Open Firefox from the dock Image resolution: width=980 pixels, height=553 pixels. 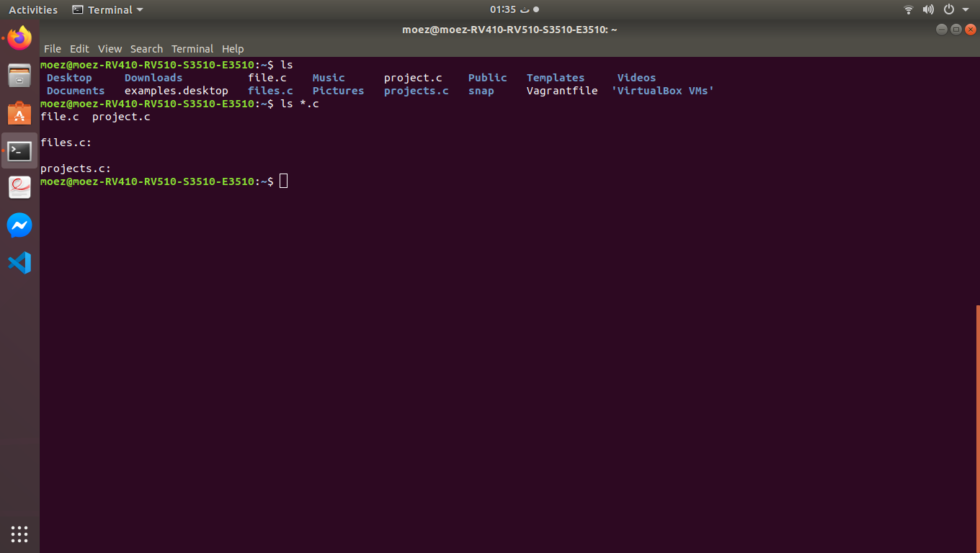click(x=19, y=37)
